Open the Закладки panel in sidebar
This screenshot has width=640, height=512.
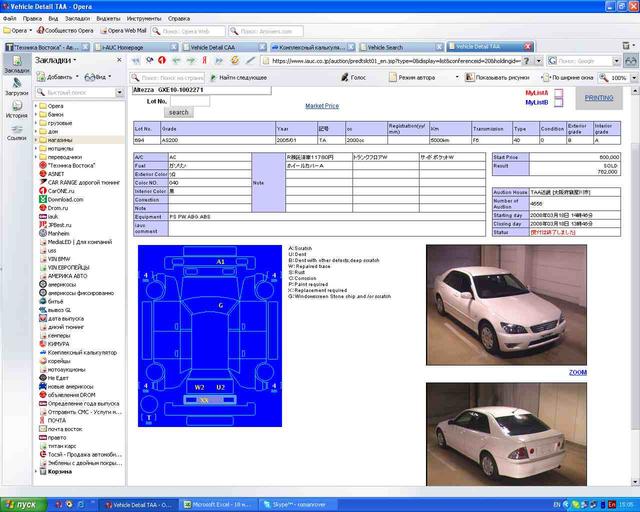pos(17,64)
